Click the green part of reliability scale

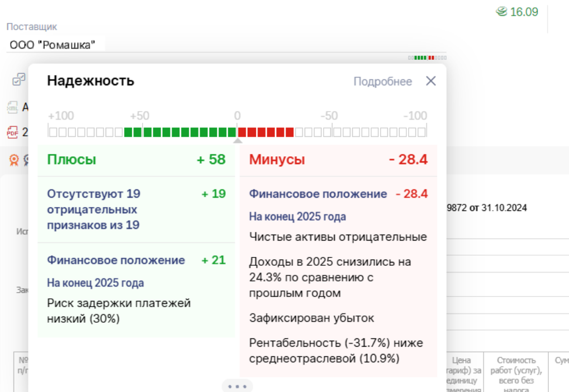click(x=181, y=132)
